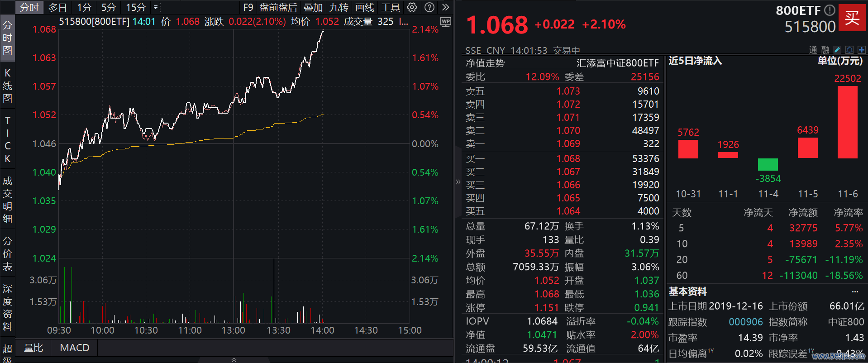Open tracked index link 000906

[745, 322]
